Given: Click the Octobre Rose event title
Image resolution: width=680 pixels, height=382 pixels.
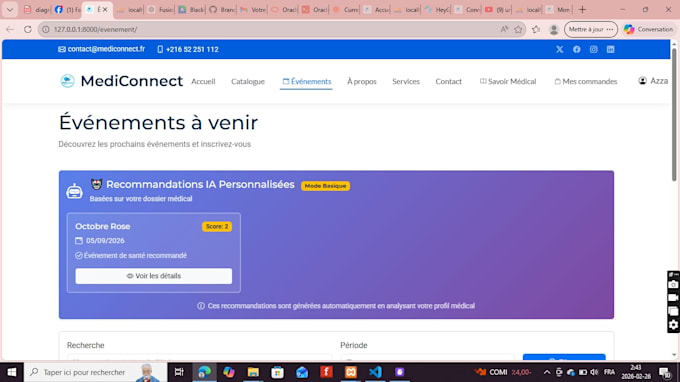Looking at the screenshot, I should click(x=102, y=226).
